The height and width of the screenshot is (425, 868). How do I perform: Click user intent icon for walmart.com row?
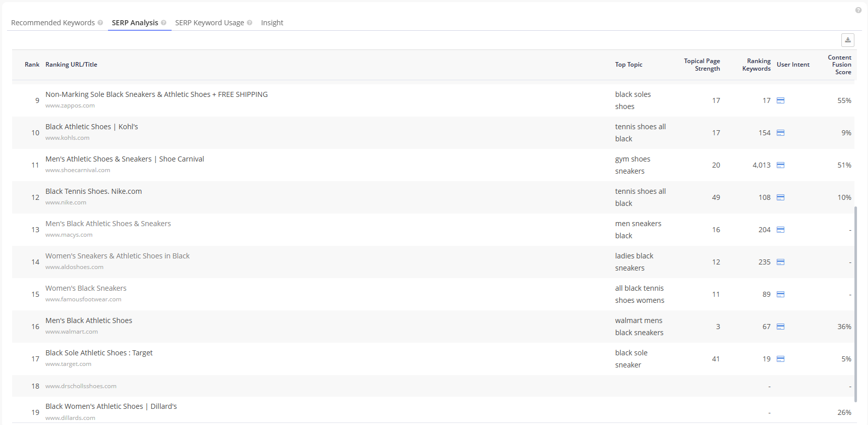click(x=780, y=327)
